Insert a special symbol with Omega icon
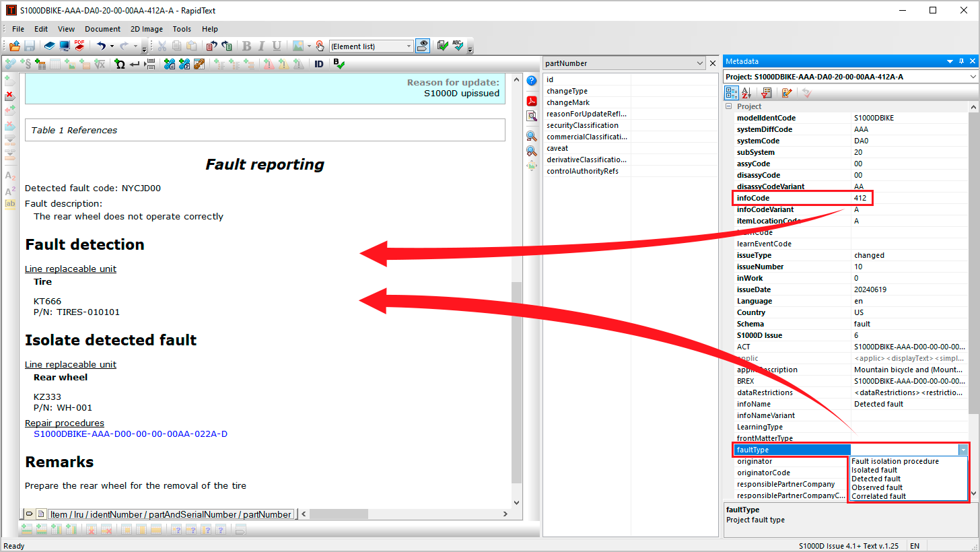980x552 pixels. 120,64
